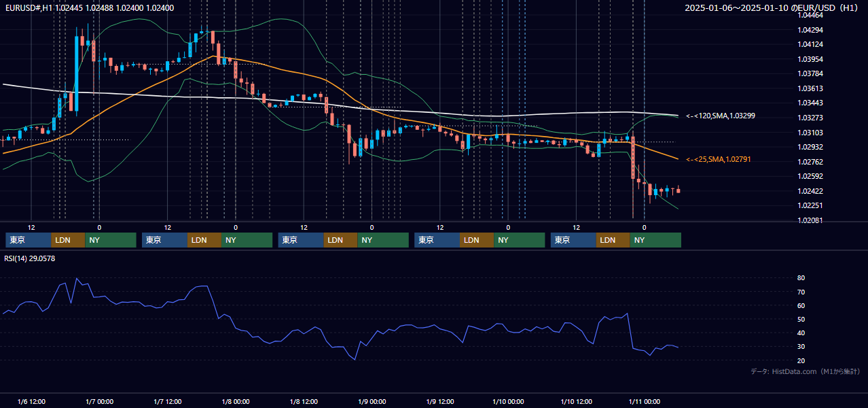Click price axis value 1.04124
Screen dimensions: 868x408
click(x=810, y=44)
